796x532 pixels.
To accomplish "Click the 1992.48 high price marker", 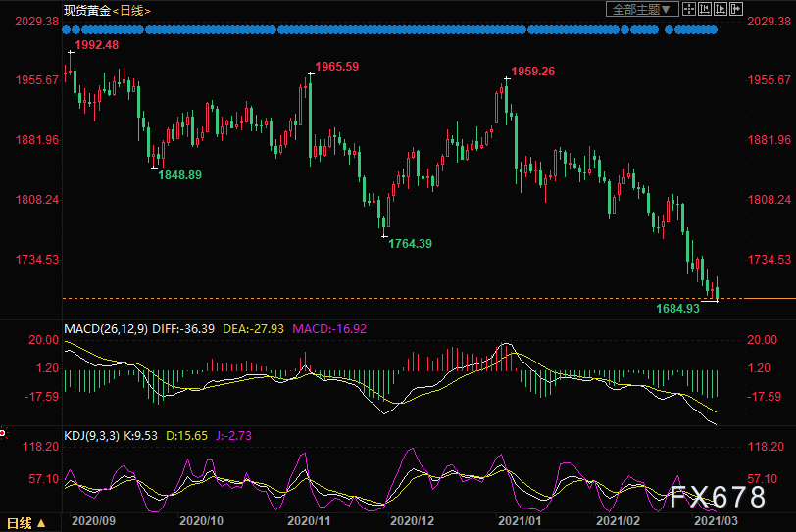I will [96, 45].
